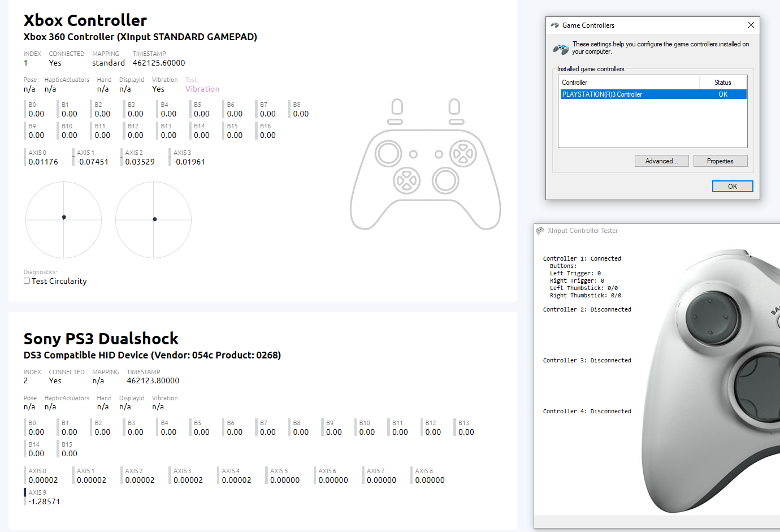The height and width of the screenshot is (532, 780).
Task: Close the Game Controllers dialog
Action: [751, 25]
